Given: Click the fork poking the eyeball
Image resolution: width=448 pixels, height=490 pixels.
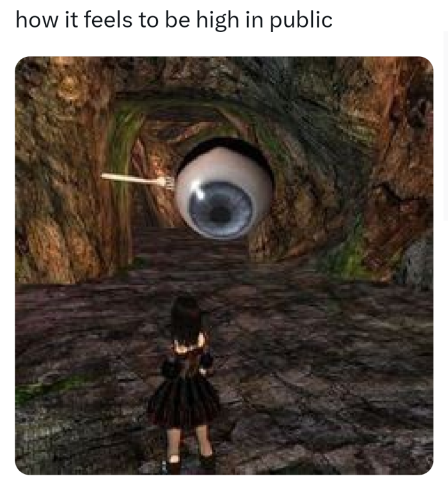Looking at the screenshot, I should point(138,180).
